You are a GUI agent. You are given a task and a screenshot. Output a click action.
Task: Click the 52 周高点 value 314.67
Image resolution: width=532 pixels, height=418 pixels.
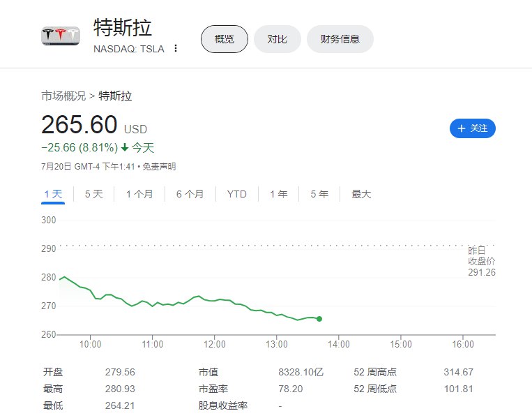pyautogui.click(x=458, y=372)
